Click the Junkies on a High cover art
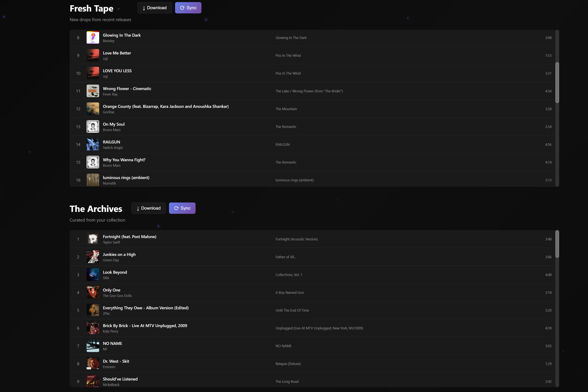The image size is (588, 392). click(93, 257)
